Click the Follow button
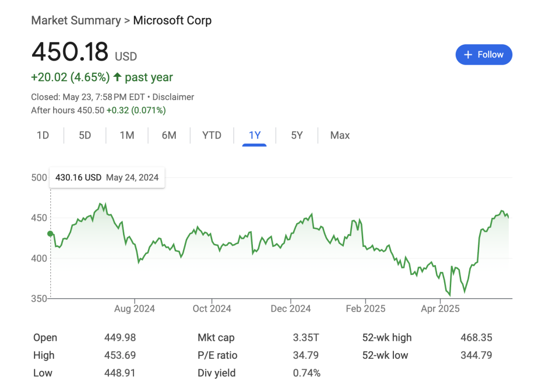Screen dimensions: 542x392 pyautogui.click(x=484, y=55)
